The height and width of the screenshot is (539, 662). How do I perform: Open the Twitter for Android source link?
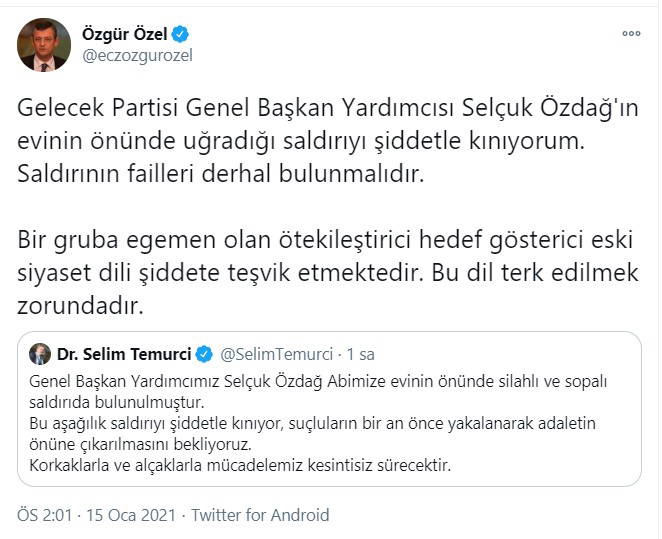260,515
